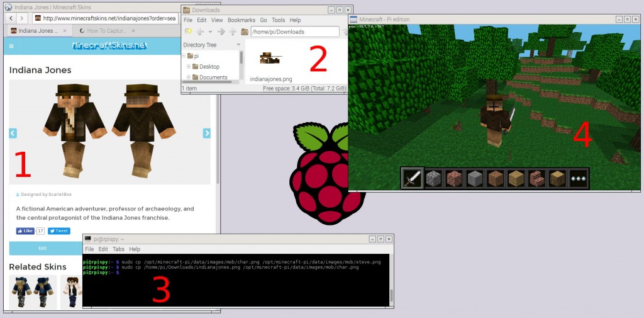Open the Minecraft inventory via three-dots slot
Screen dimensions: 644x318
577,179
